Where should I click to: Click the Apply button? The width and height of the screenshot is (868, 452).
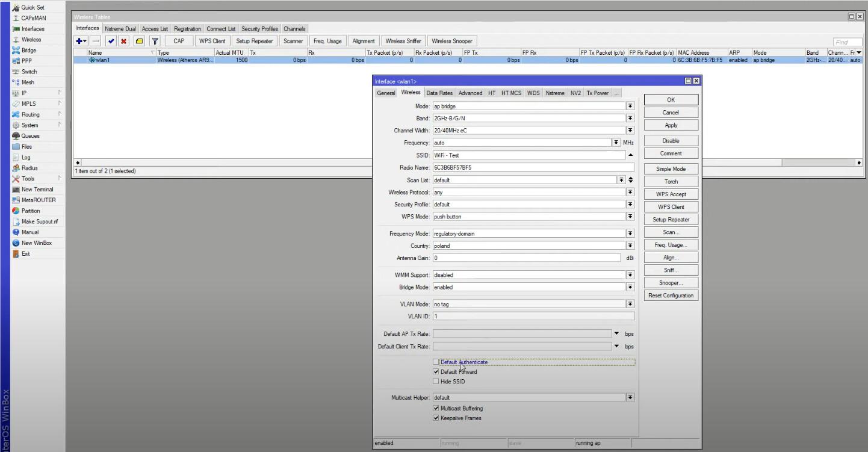tap(671, 125)
